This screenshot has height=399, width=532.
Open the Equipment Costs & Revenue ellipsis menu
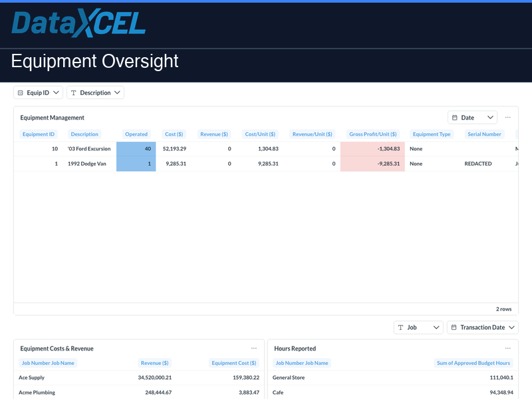coord(253,348)
